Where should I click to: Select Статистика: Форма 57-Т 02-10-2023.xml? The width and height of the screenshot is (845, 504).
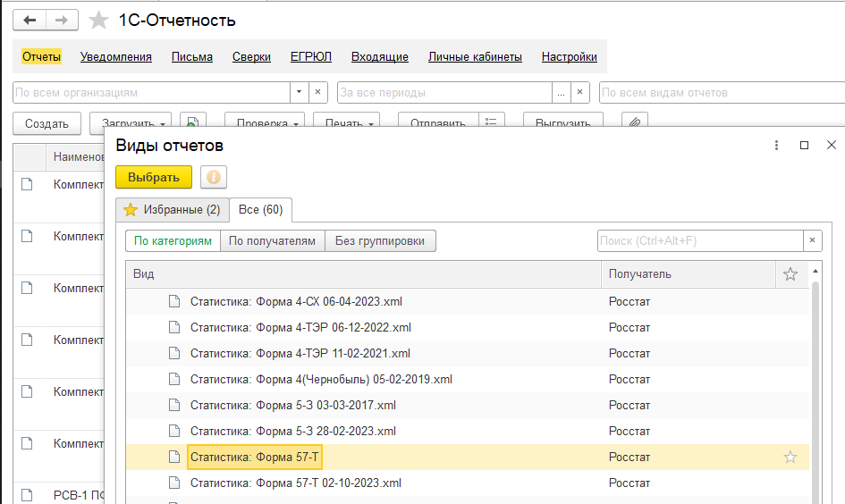coord(295,483)
